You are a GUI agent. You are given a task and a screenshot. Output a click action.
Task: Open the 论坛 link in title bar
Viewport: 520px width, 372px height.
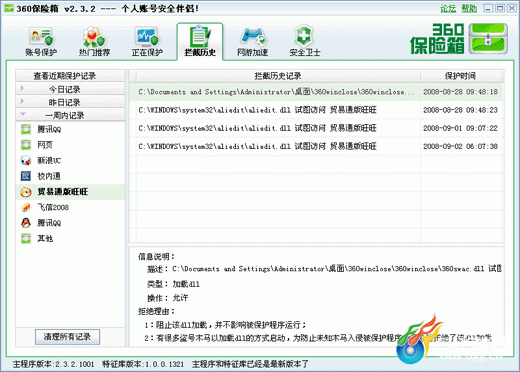(x=448, y=8)
